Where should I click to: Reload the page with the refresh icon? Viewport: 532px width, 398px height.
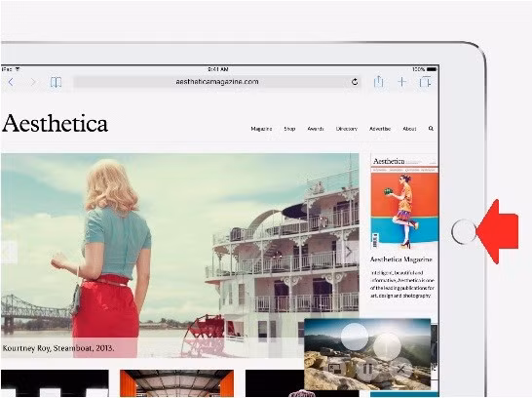pyautogui.click(x=355, y=82)
